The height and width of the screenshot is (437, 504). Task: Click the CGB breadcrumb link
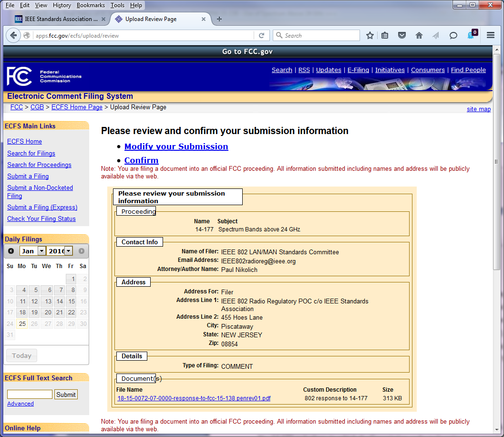pos(37,107)
